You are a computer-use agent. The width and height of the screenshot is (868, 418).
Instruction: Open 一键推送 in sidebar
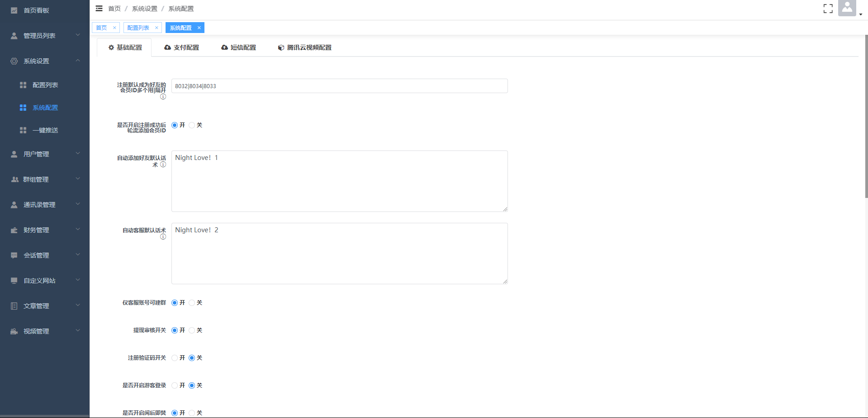click(45, 130)
